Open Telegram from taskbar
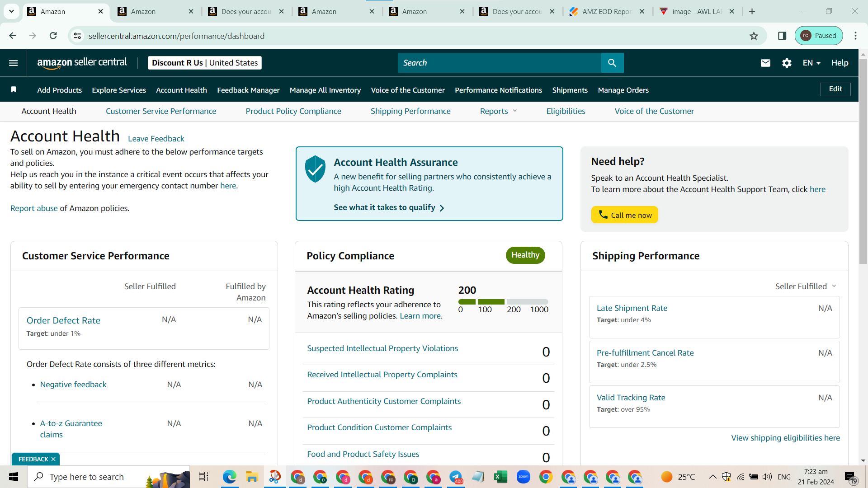This screenshot has width=868, height=488. (x=456, y=477)
